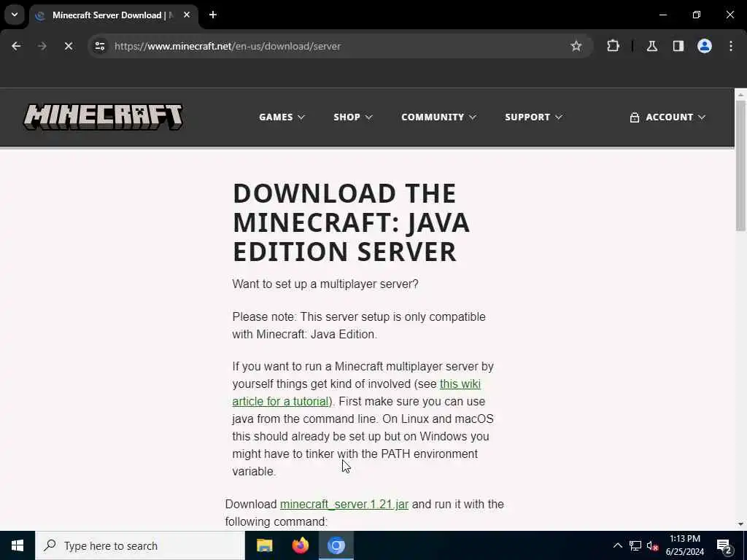This screenshot has width=747, height=560.
Task: Expand the COMMUNITY menu
Action: coord(438,117)
